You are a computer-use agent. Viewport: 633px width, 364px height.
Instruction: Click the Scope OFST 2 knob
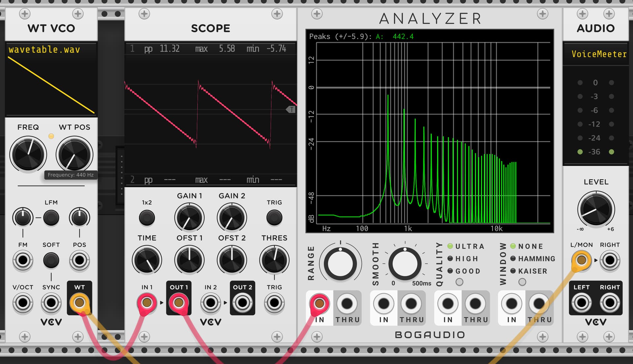click(232, 260)
